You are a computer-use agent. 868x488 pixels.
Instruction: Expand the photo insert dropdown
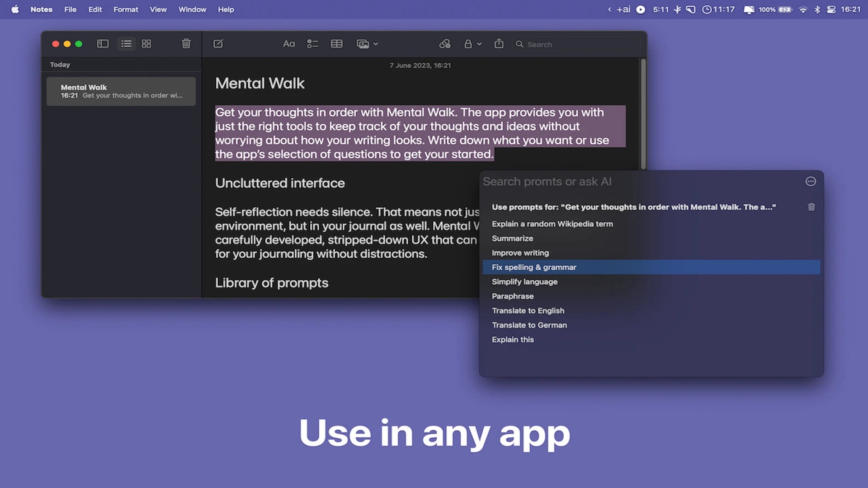coord(375,44)
